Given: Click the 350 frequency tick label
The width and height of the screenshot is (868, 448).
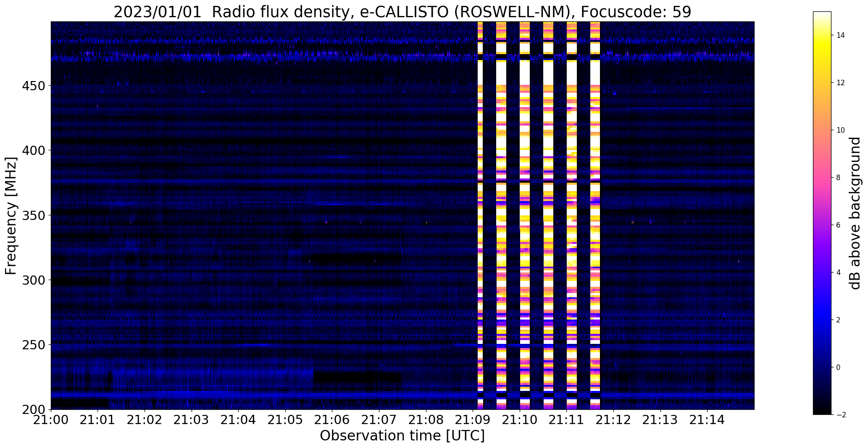Looking at the screenshot, I should (34, 215).
